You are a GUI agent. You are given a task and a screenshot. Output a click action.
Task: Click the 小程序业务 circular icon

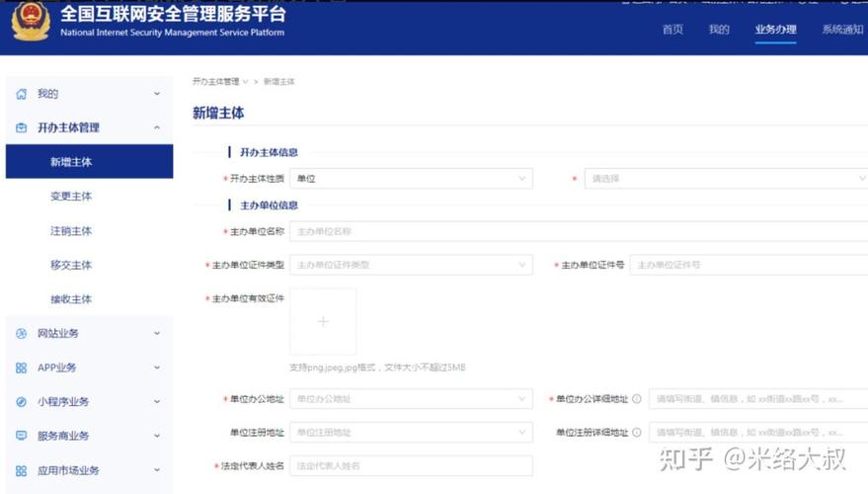pyautogui.click(x=21, y=402)
